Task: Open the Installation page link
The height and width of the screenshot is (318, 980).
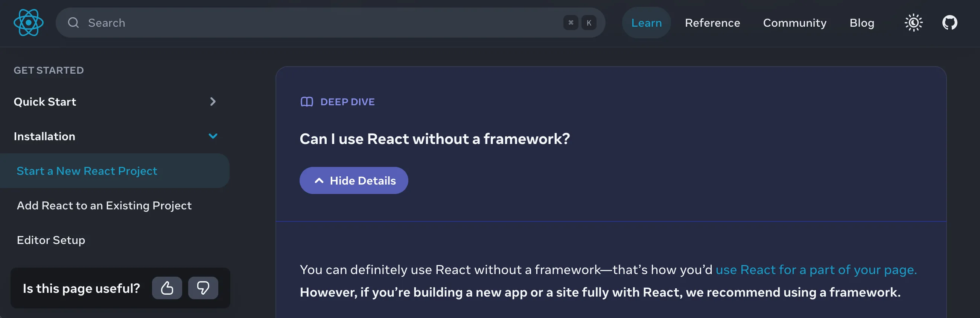Action: (x=44, y=136)
